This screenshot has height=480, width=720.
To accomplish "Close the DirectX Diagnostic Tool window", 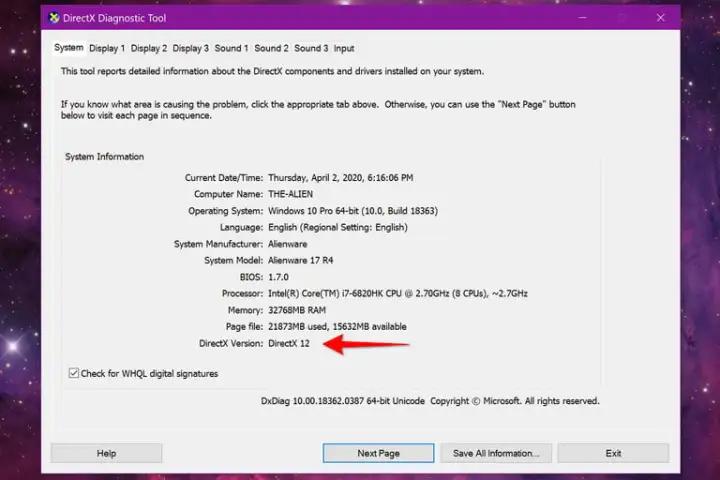I will [x=660, y=18].
